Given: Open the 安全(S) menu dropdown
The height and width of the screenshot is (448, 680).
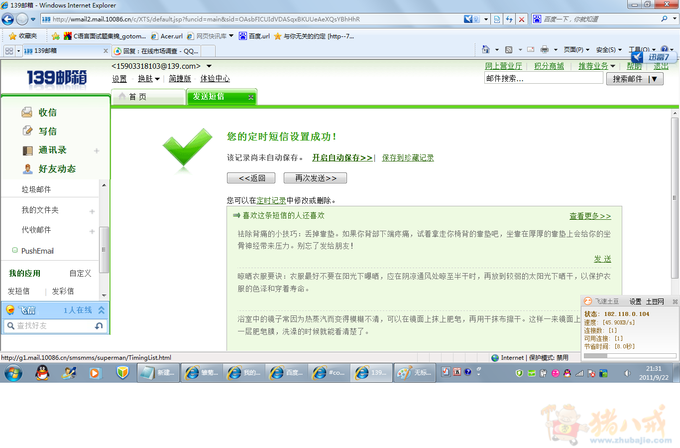Looking at the screenshot, I should click(609, 50).
